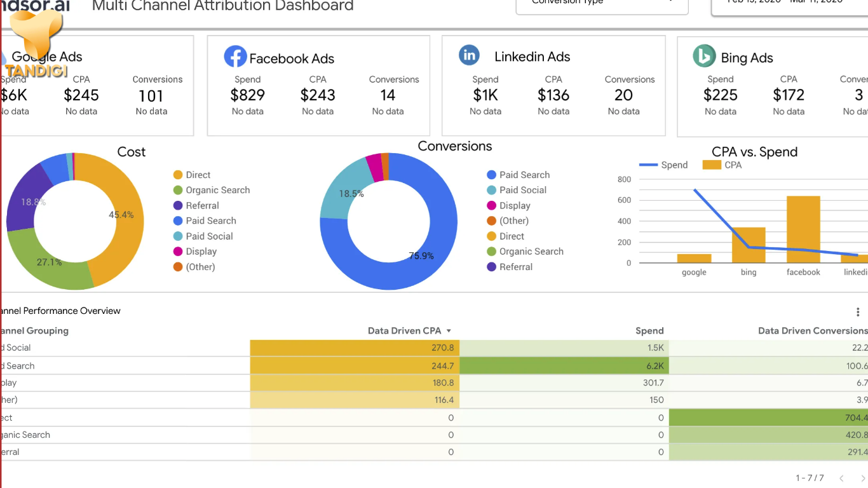Select Organic Search legend entry in Conversions chart
868x488 pixels.
[x=526, y=251]
